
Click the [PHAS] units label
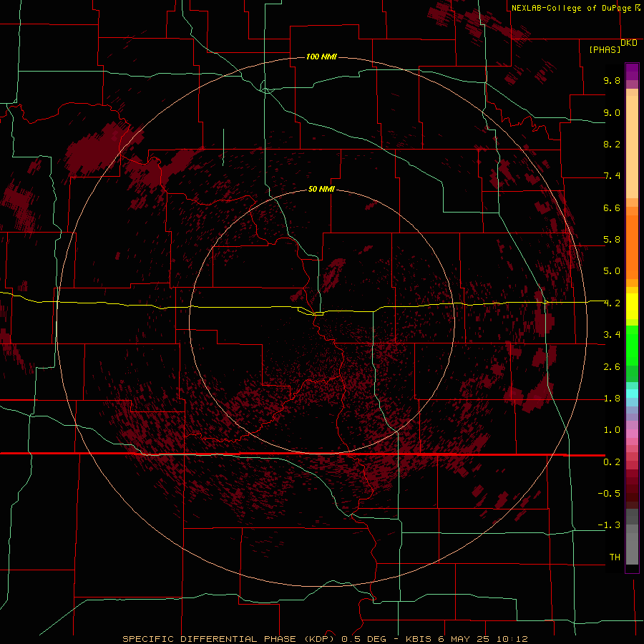605,49
